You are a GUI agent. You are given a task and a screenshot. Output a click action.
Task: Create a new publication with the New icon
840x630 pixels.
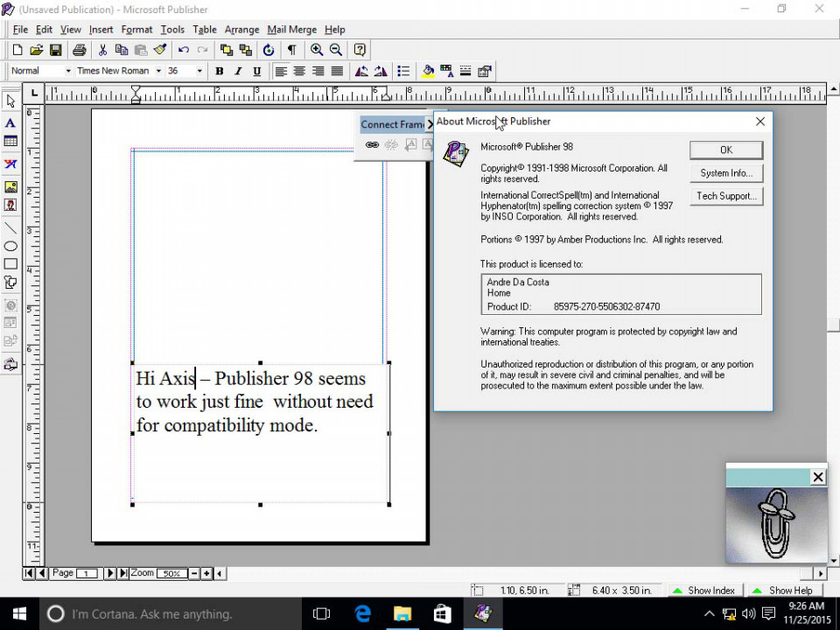[17, 51]
